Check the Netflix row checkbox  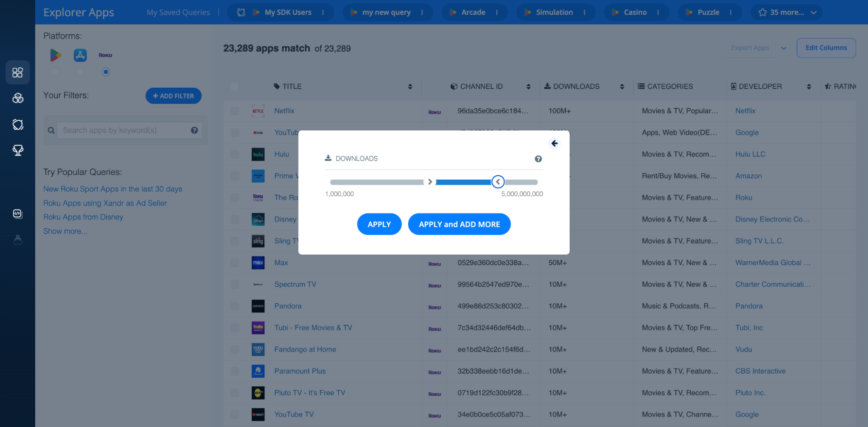click(235, 111)
